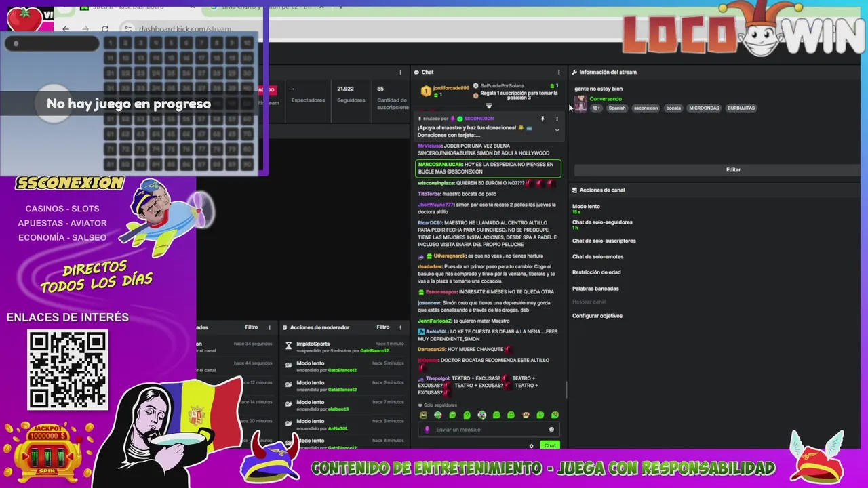Click username MrVicius in chat
This screenshot has height=488, width=868.
coord(430,146)
